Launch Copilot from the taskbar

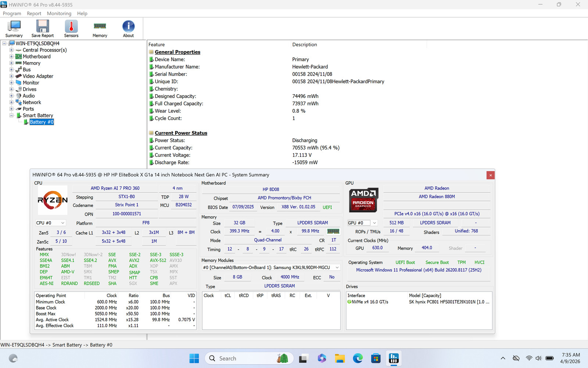click(x=322, y=358)
